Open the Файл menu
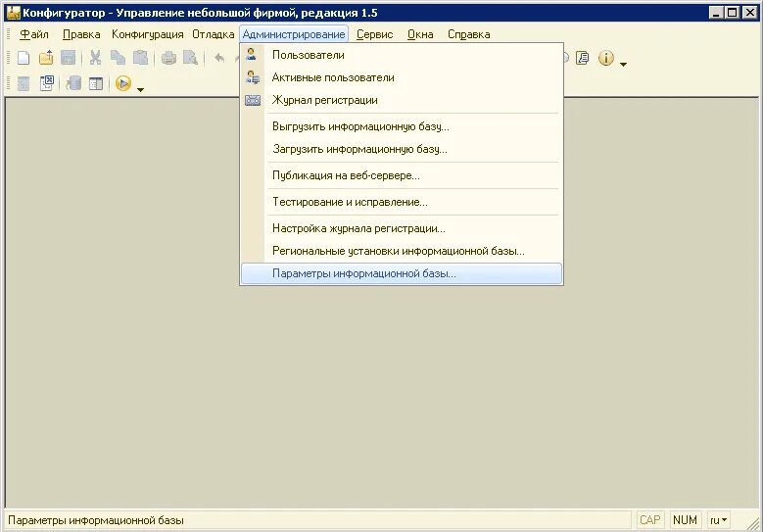The image size is (763, 532). (34, 34)
